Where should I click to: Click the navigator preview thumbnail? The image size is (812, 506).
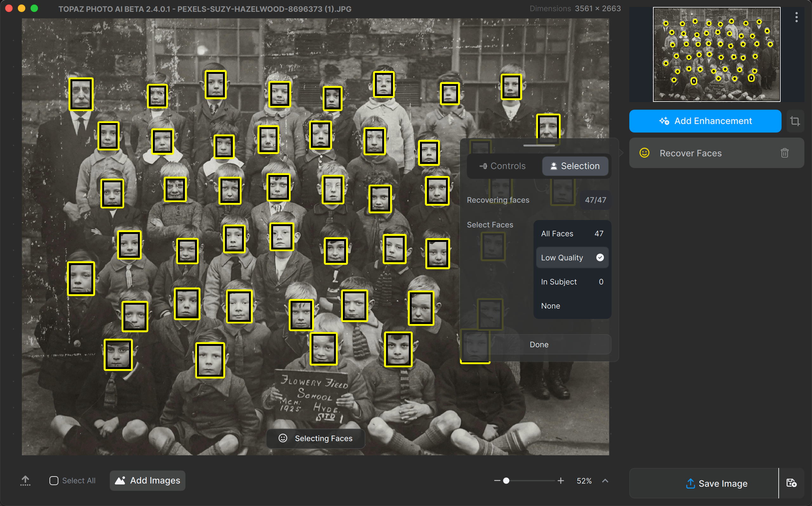(716, 54)
